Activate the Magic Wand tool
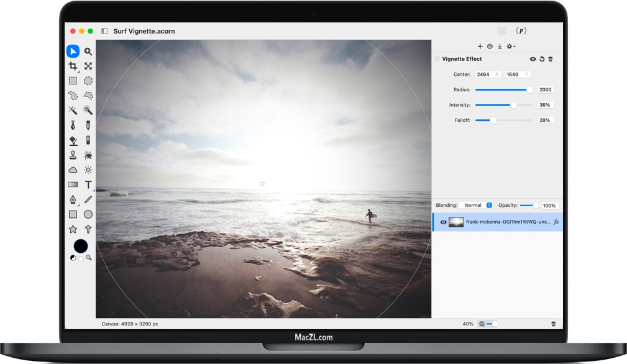 tap(73, 110)
